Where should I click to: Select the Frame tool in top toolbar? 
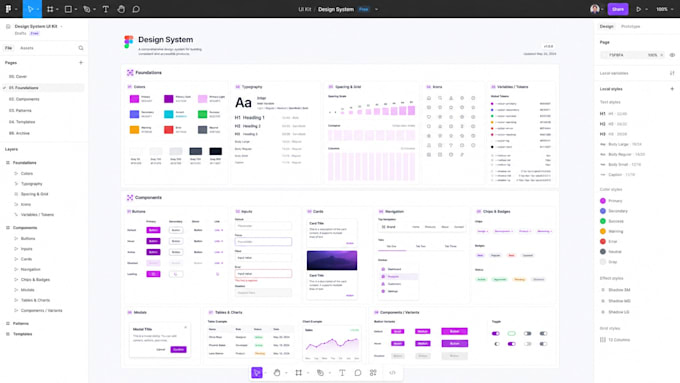coord(50,9)
